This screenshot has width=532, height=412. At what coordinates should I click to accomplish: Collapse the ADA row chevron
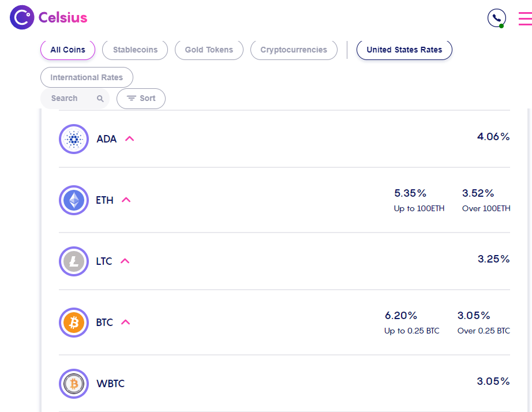pyautogui.click(x=130, y=138)
